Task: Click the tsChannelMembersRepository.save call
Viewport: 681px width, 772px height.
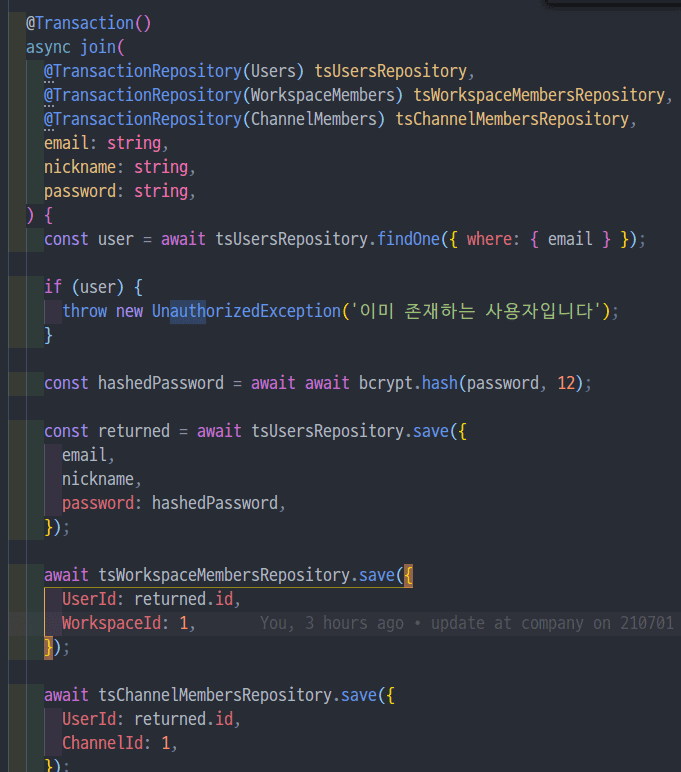Action: coord(237,695)
